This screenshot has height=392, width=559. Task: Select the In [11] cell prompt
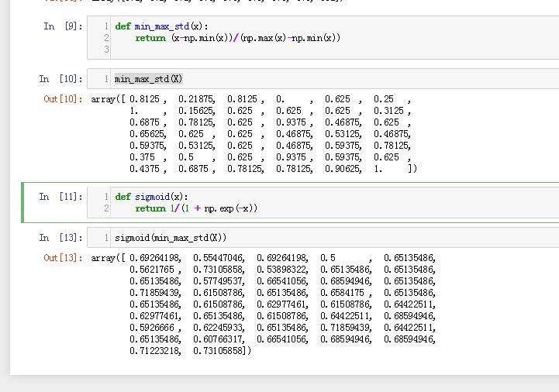point(60,197)
